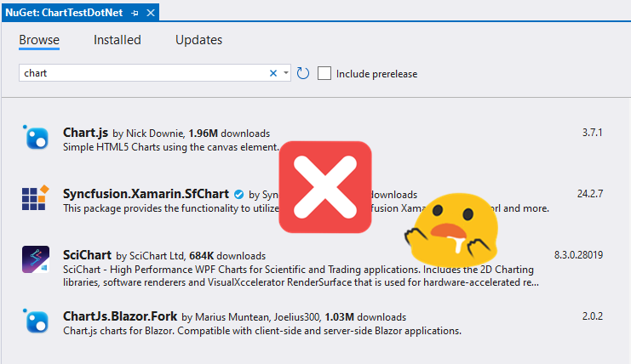631x364 pixels.
Task: Click ChartJs.Blazor.Fork version 2.0.2
Action: [593, 316]
